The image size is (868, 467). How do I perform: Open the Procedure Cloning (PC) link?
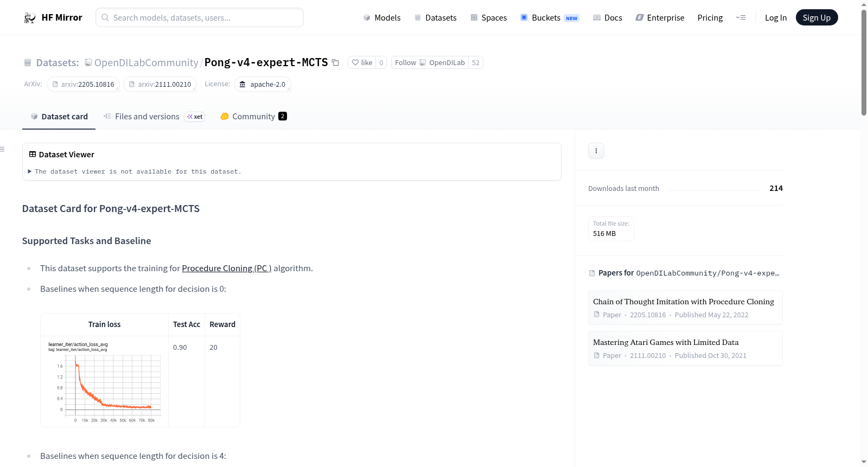(x=227, y=268)
